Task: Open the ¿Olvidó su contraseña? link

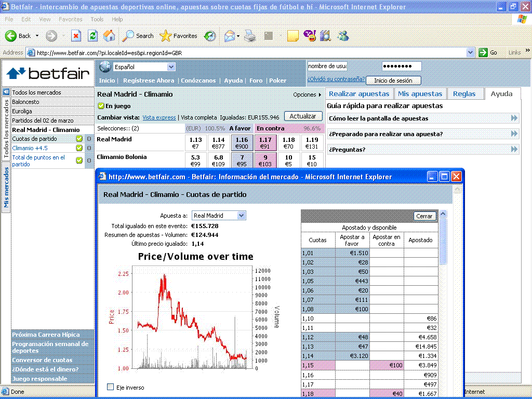Action: pos(336,79)
